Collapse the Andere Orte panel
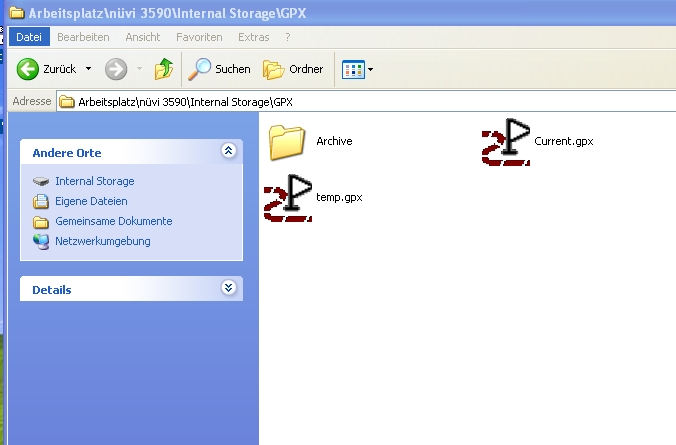Image resolution: width=676 pixels, height=445 pixels. pyautogui.click(x=228, y=151)
